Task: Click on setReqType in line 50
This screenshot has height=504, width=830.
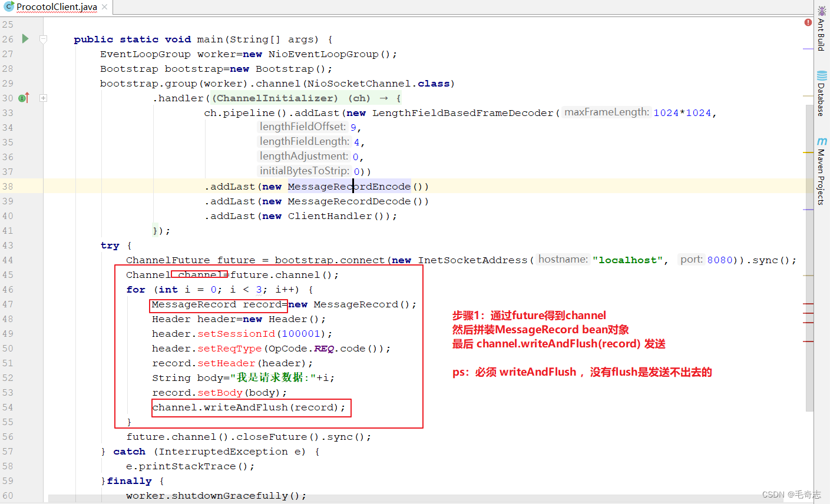Action: pos(230,349)
